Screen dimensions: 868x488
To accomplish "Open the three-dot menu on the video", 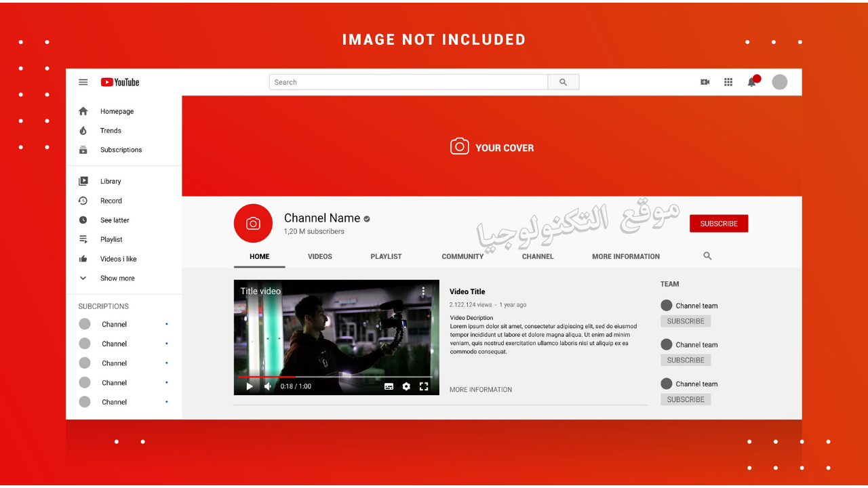I will point(423,291).
